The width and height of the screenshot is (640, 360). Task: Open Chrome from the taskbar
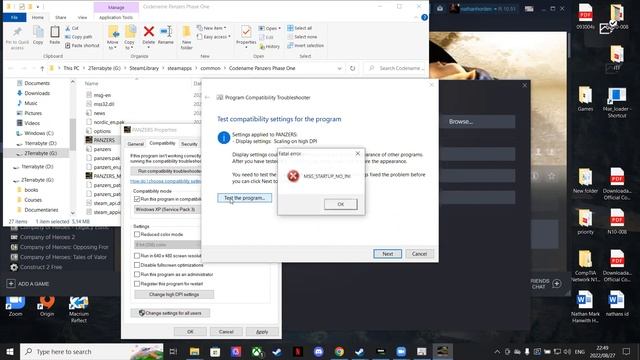[x=339, y=351]
